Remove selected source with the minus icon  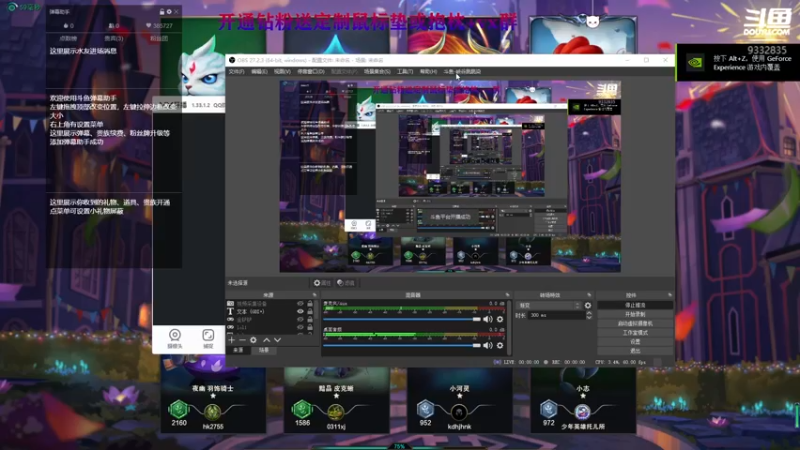[x=242, y=340]
